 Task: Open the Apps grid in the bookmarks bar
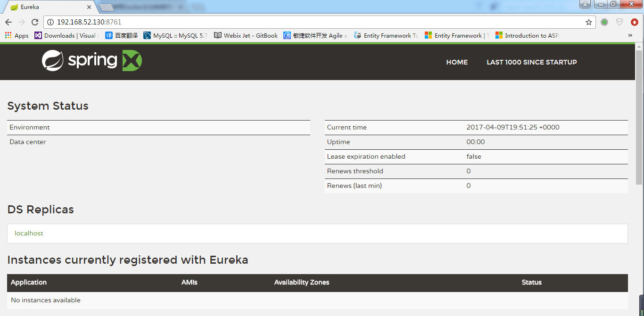point(17,35)
